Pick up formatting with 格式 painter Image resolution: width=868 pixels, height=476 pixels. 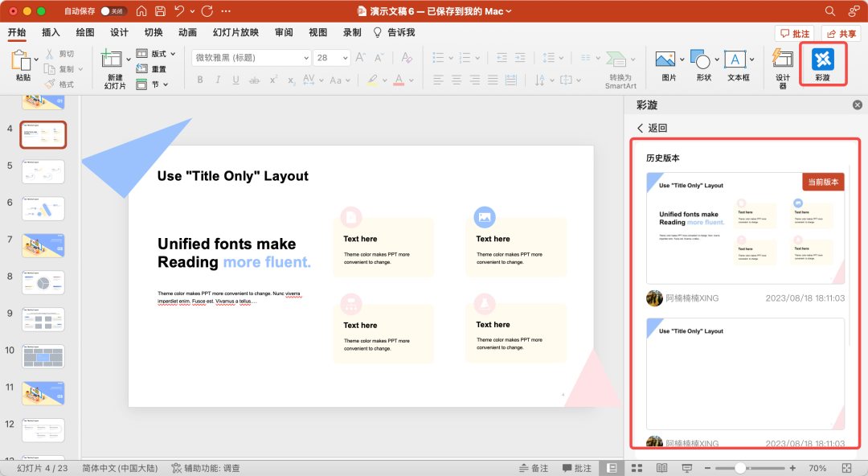[59, 84]
